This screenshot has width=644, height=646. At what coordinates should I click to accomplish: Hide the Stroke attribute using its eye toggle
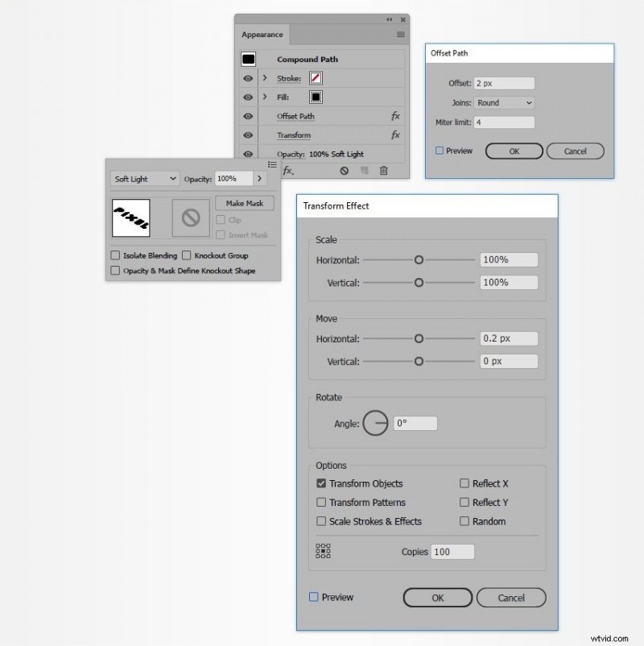click(250, 77)
